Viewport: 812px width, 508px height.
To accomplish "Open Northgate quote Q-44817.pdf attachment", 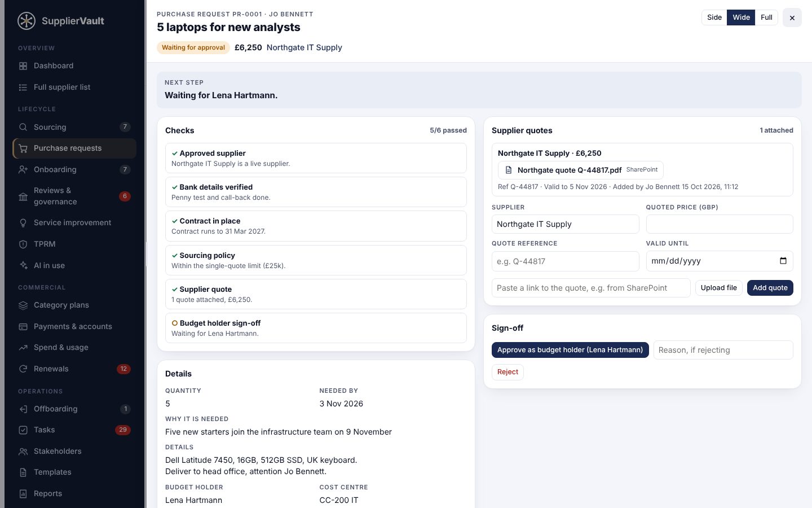I will tap(580, 170).
